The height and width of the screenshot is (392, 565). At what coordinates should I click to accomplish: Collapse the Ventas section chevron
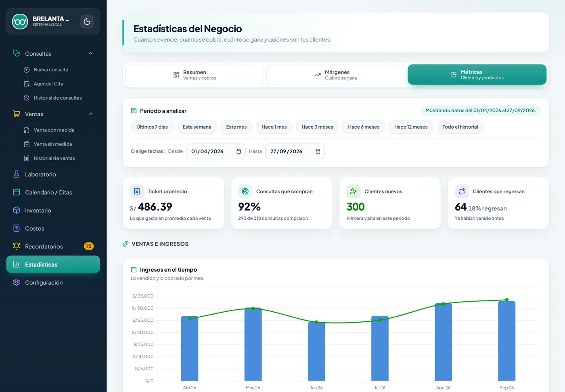click(x=91, y=114)
